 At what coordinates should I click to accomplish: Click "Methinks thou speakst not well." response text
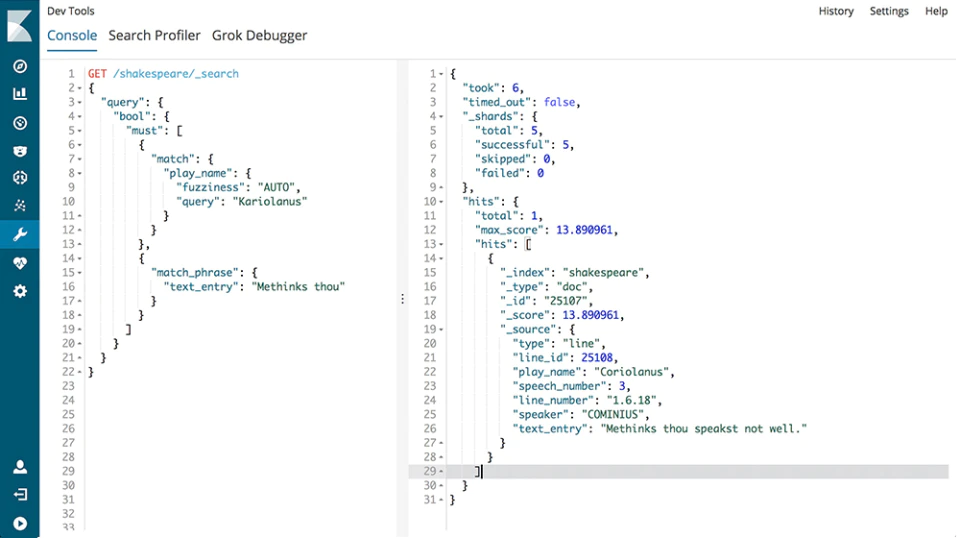(x=703, y=428)
